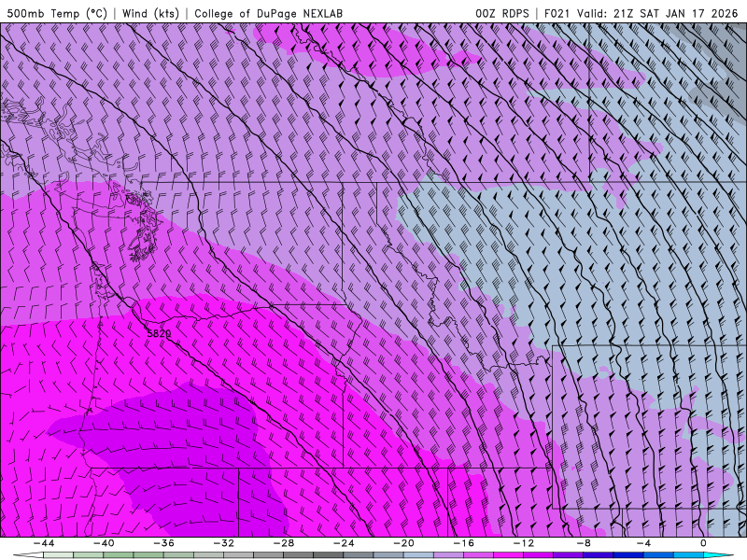Click the '00Z RDPS' model run label

[x=502, y=13]
